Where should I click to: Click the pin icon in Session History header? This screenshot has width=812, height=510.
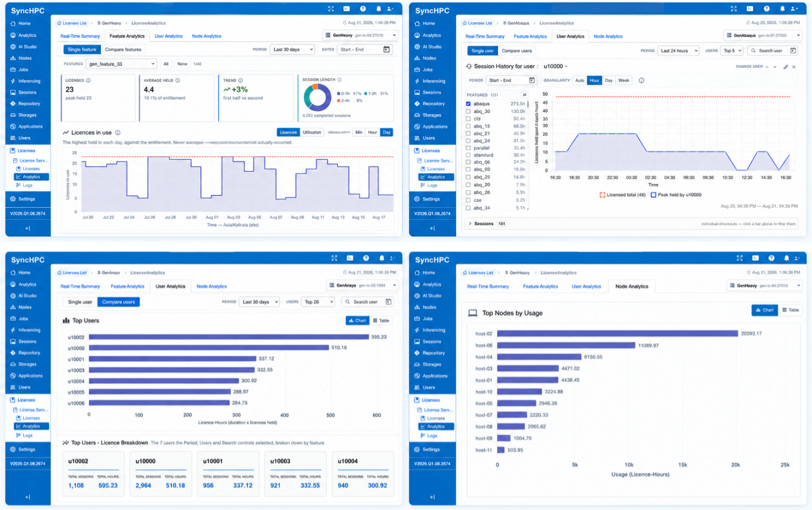pyautogui.click(x=785, y=67)
